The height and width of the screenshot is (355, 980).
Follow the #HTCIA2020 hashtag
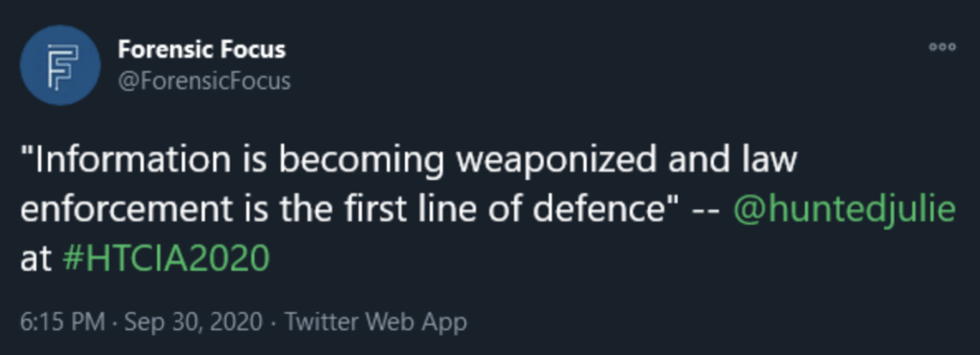(x=167, y=258)
